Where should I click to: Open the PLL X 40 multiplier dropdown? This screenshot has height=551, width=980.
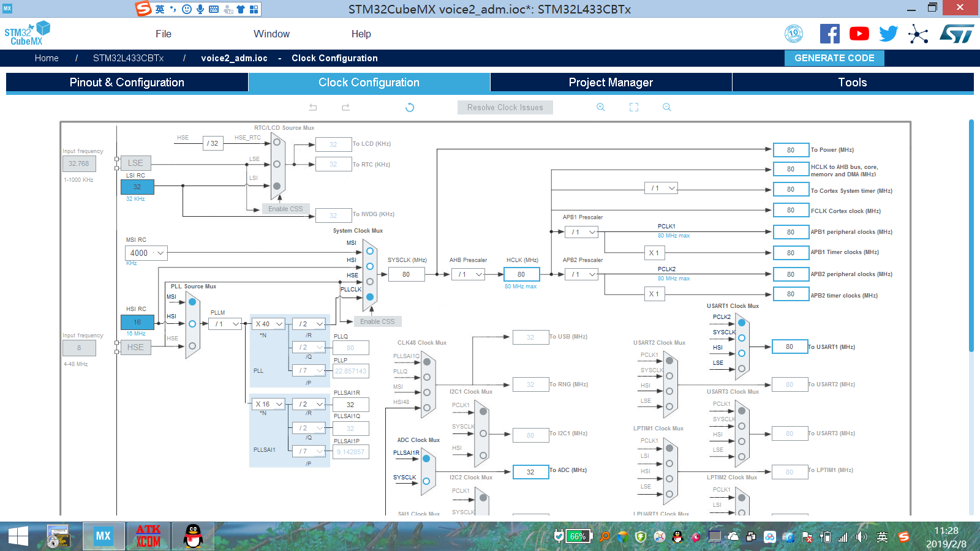(269, 324)
